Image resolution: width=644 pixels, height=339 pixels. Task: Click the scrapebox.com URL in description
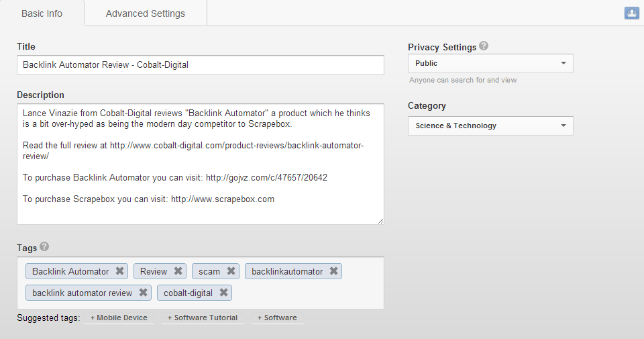(223, 199)
